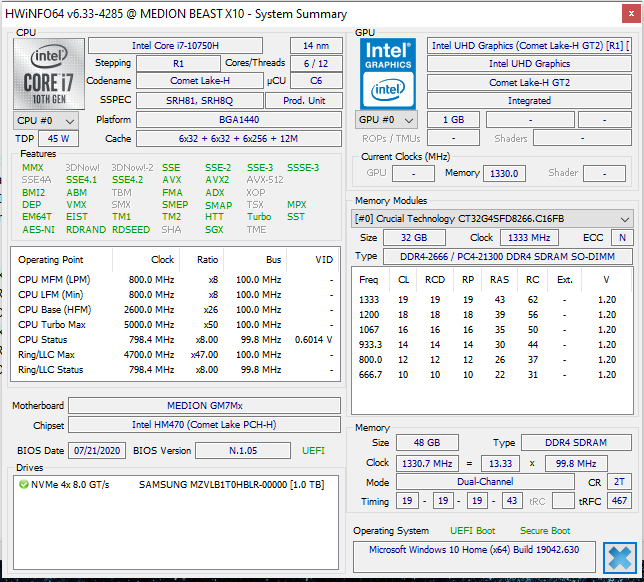Click the tRFC 467 value
The height and width of the screenshot is (582, 644).
(x=619, y=501)
